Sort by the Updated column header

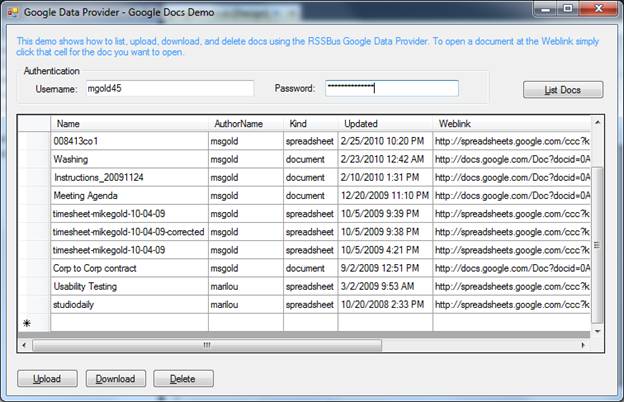click(x=385, y=124)
